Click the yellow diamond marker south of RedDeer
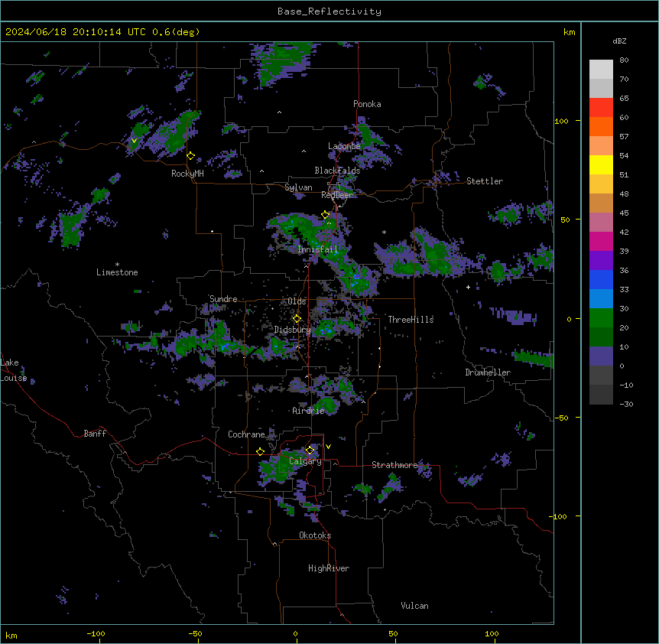 click(x=326, y=215)
